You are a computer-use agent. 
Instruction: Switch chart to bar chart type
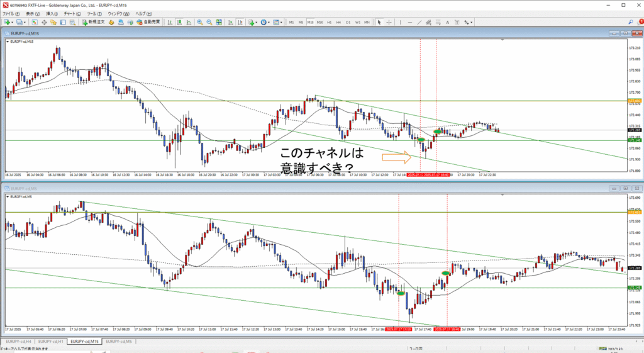click(x=170, y=22)
